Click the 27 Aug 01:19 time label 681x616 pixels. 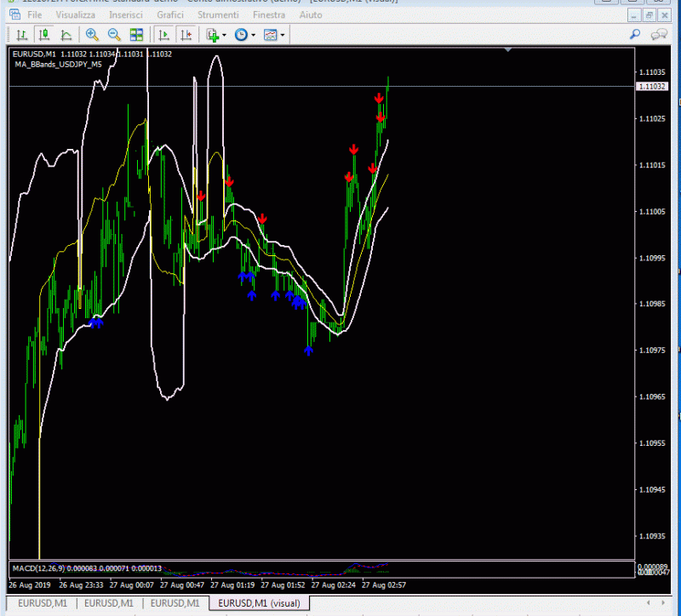point(232,585)
